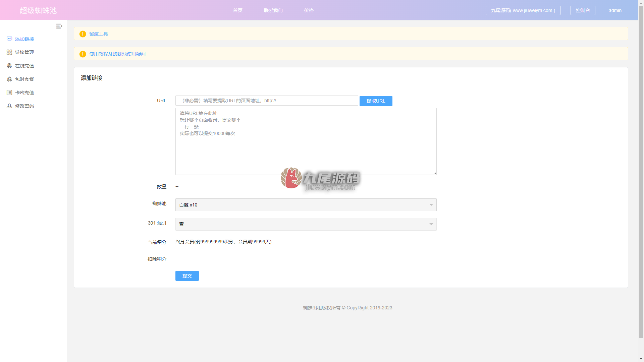The width and height of the screenshot is (644, 362).
Task: Focus the URL extraction address input field
Action: 267,101
